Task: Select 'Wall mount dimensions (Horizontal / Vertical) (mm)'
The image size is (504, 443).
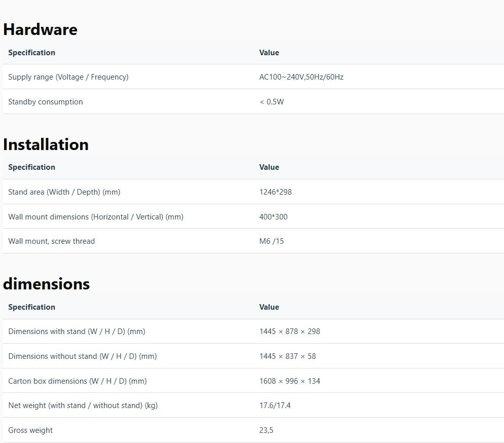Action: click(96, 217)
